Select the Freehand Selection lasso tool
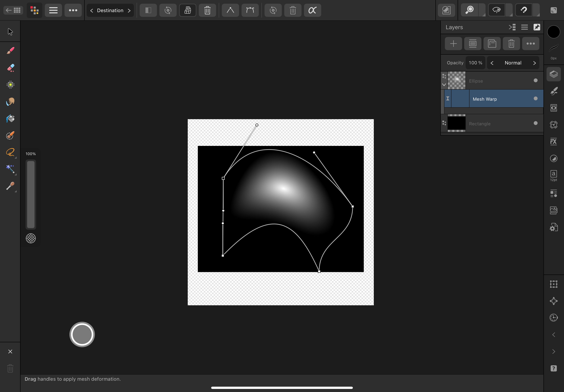Viewport: 564px width, 392px height. [10, 152]
